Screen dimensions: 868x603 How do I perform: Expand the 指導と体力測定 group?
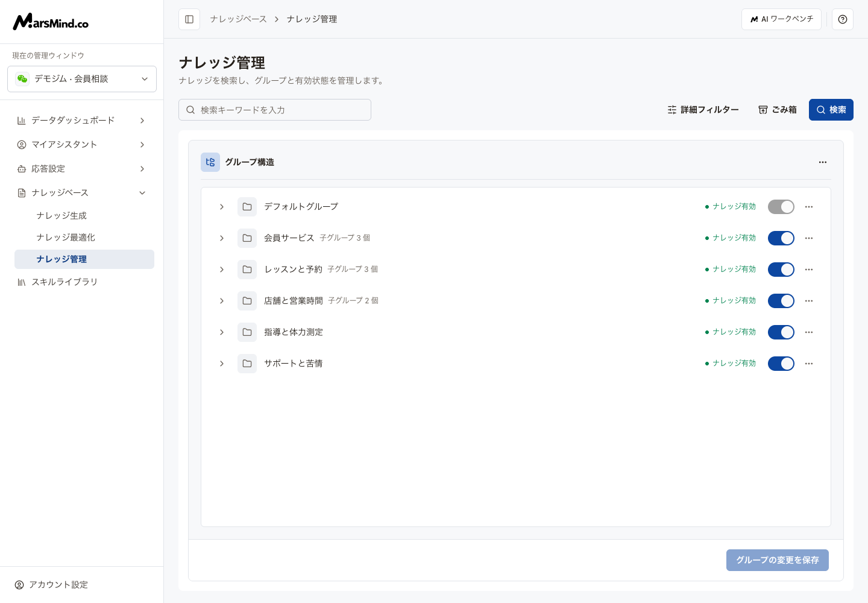(222, 332)
